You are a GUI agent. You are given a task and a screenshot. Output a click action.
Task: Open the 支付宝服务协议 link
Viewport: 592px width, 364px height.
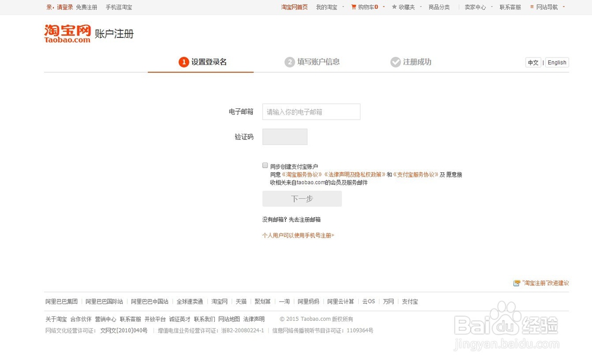[416, 175]
